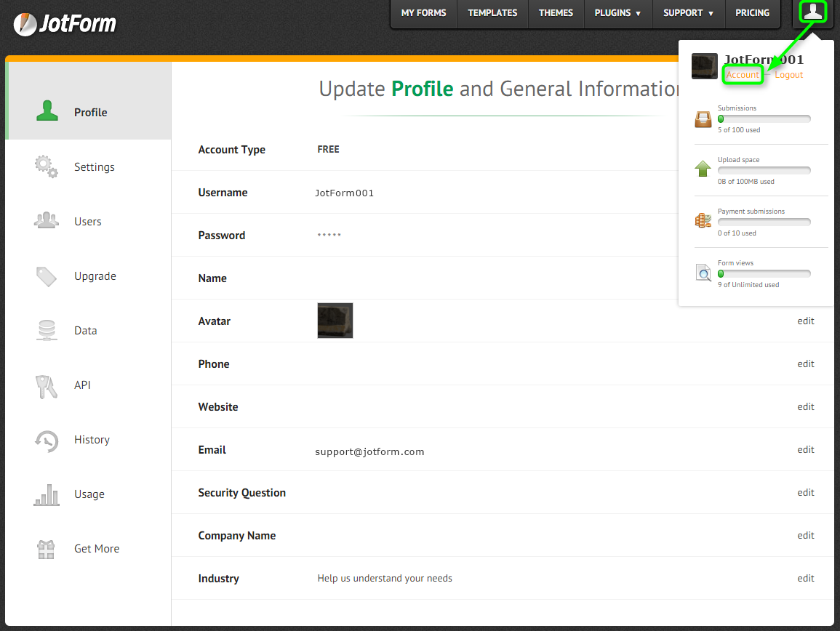This screenshot has height=631, width=840.
Task: Click the API keys icon
Action: [x=47, y=386]
